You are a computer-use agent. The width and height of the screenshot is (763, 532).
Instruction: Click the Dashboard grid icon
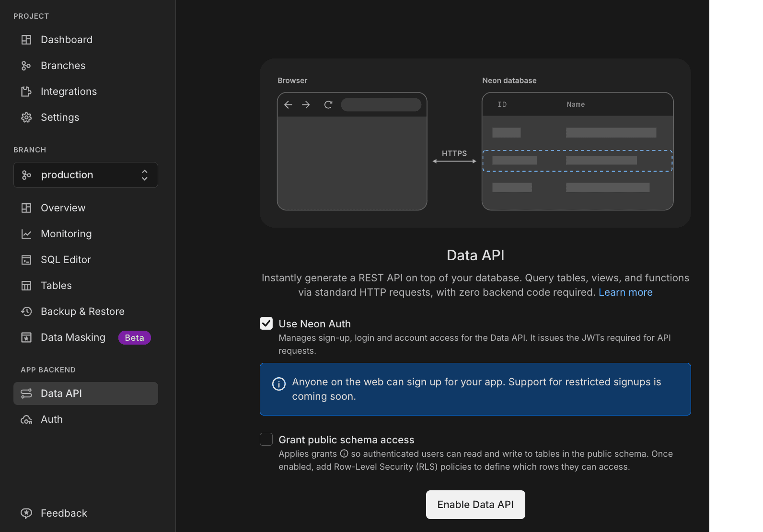point(26,40)
